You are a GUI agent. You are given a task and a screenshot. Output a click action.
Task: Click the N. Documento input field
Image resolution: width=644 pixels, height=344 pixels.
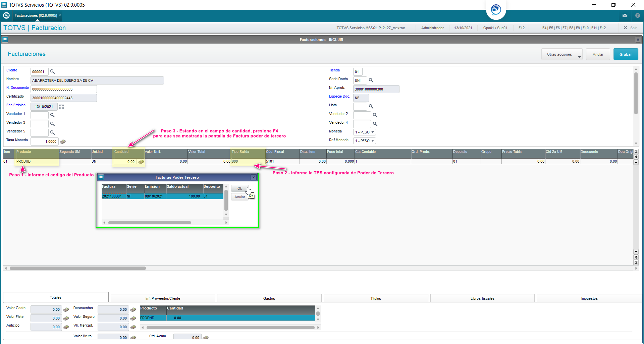click(x=64, y=89)
